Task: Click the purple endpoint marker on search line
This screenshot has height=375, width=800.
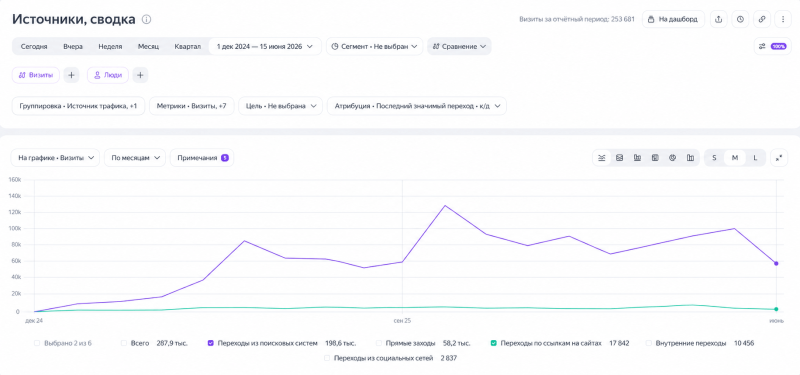Action: pyautogui.click(x=776, y=264)
